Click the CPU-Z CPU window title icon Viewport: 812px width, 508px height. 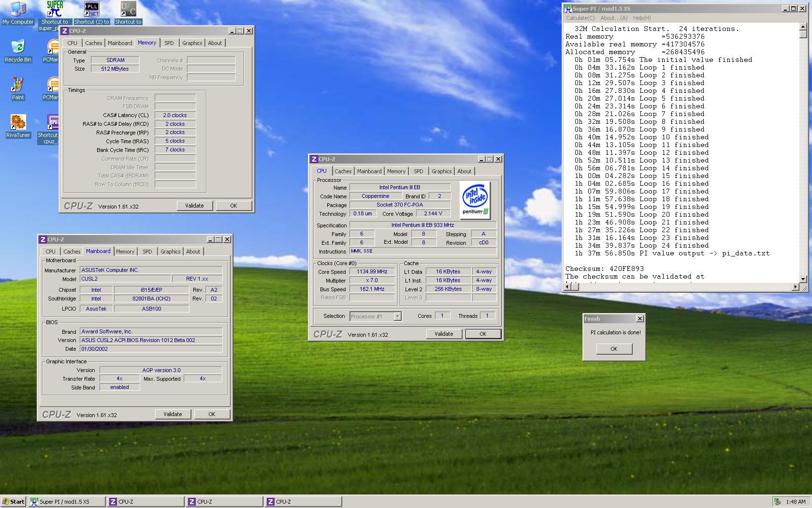(x=314, y=159)
